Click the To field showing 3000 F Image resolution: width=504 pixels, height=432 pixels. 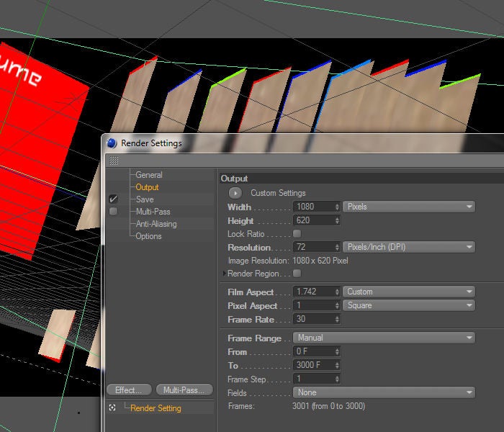coord(314,365)
